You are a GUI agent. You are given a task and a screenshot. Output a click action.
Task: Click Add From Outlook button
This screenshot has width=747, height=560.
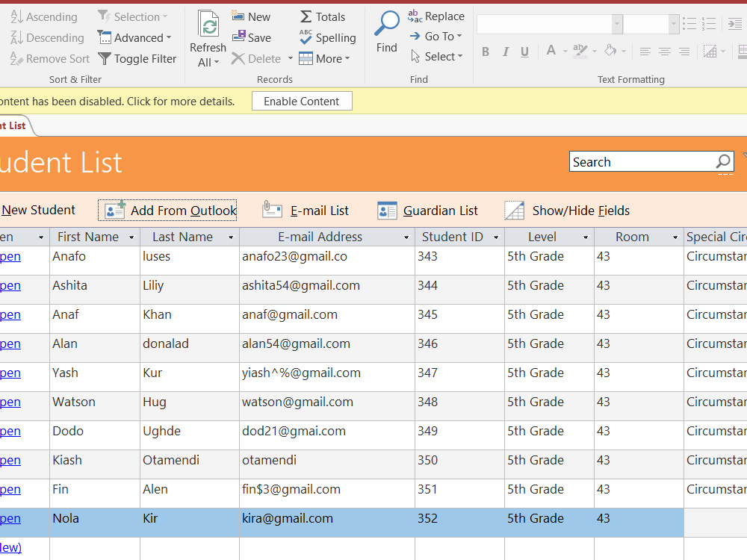(x=167, y=211)
